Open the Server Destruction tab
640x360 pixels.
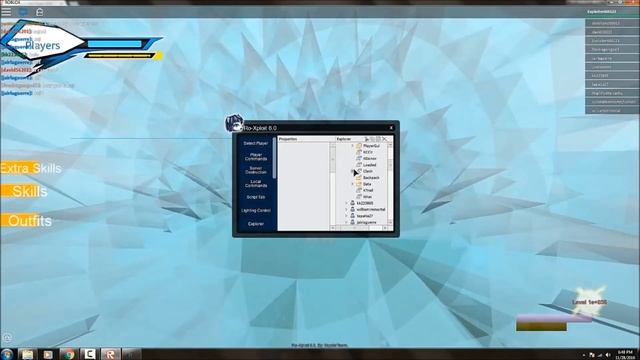coord(256,170)
